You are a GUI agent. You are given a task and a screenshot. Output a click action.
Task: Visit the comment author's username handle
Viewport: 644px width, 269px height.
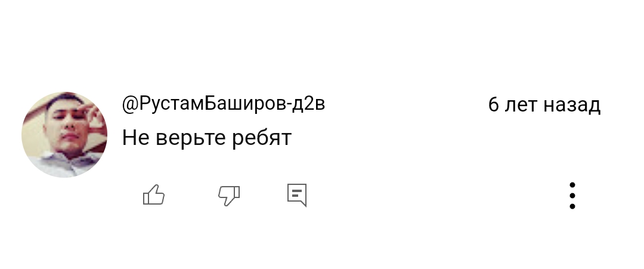pos(224,104)
